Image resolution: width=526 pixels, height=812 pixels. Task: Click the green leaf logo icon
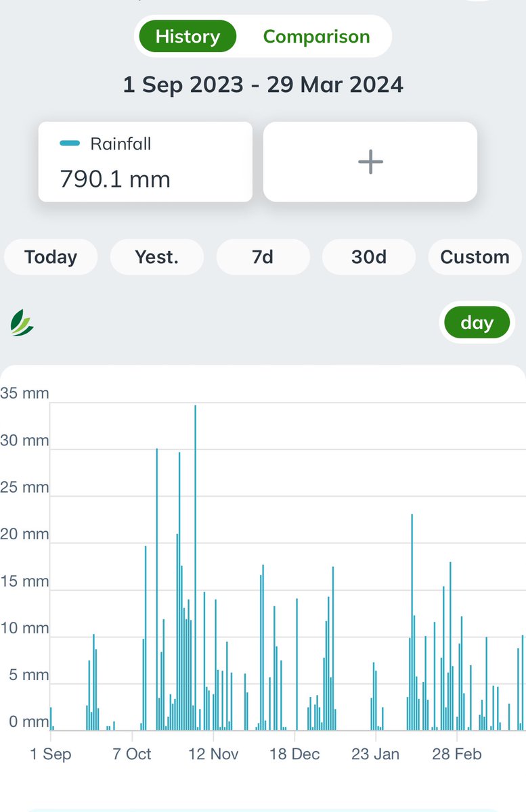click(22, 323)
